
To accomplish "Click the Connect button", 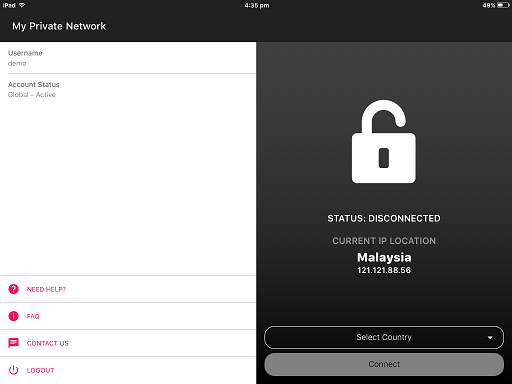I will coord(384,364).
